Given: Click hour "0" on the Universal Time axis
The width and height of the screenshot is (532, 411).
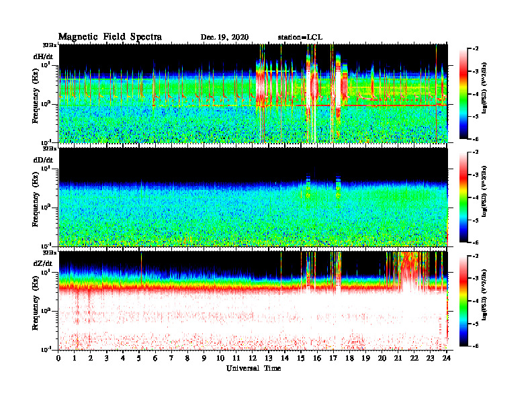Looking at the screenshot, I should click(58, 358).
